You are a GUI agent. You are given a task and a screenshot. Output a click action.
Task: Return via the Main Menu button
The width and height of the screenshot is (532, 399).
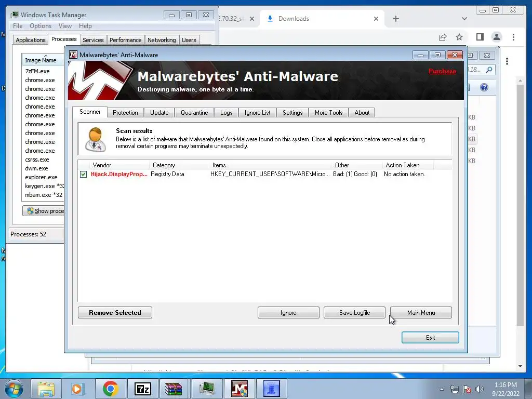[421, 312]
